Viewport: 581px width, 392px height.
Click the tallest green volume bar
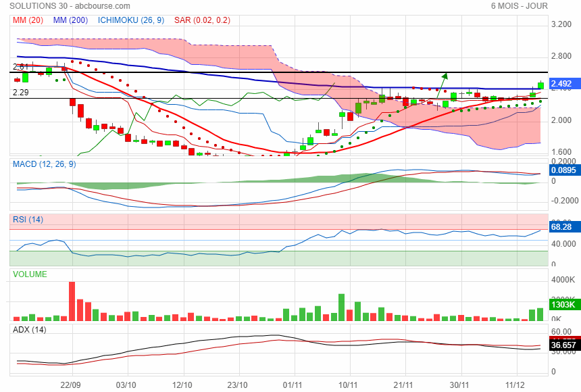pyautogui.click(x=342, y=308)
